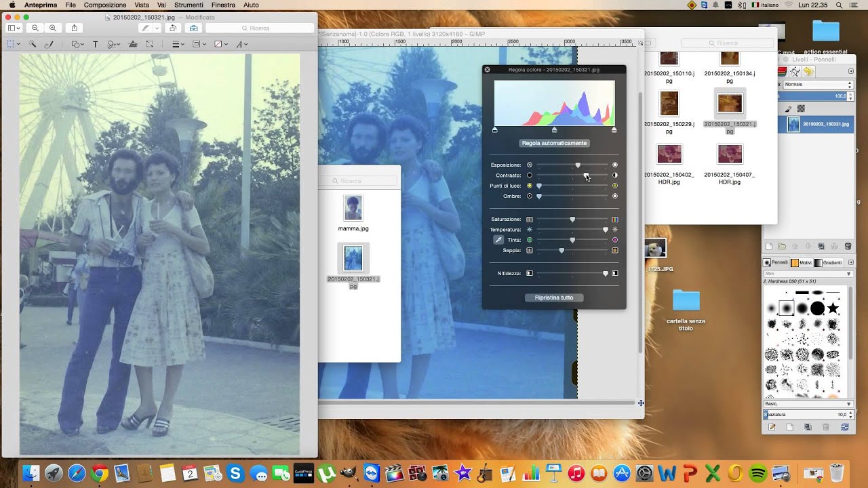868x488 pixels.
Task: Close the Regola colore panel
Action: (x=487, y=69)
